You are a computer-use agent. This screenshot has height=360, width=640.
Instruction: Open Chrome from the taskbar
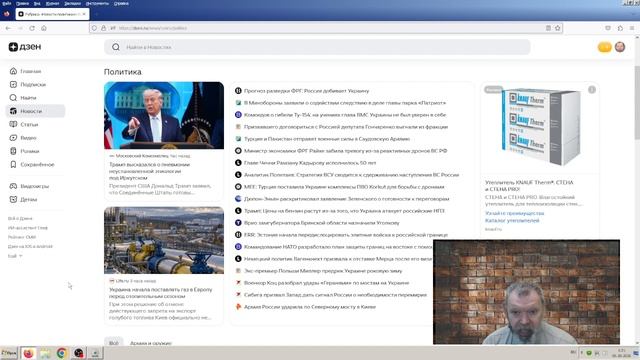(62, 353)
